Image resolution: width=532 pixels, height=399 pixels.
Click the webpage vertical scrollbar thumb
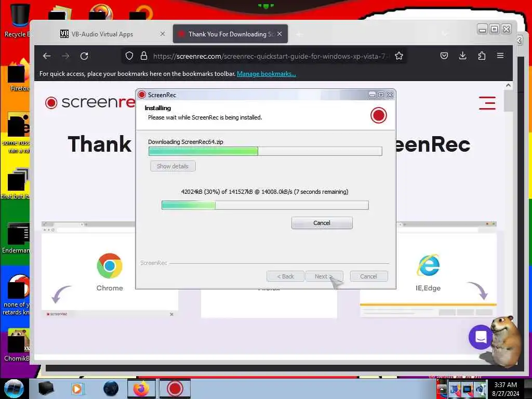[508, 101]
